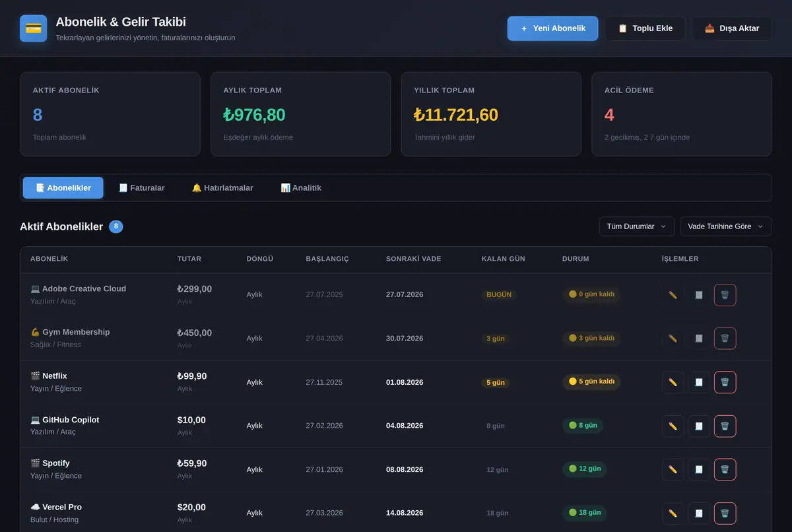Click the Tutar column header
The width and height of the screenshot is (792, 532).
[189, 259]
